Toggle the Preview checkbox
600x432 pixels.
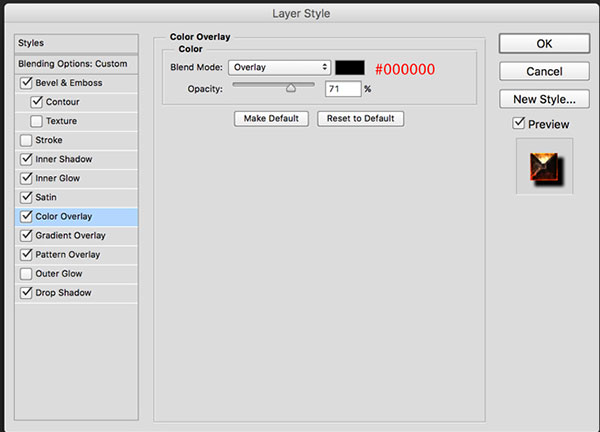pyautogui.click(x=518, y=123)
